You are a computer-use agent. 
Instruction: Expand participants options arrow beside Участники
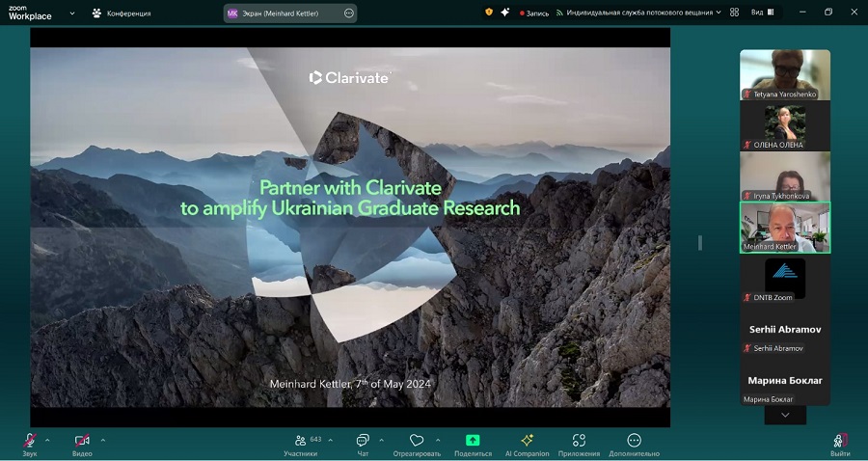[331, 441]
